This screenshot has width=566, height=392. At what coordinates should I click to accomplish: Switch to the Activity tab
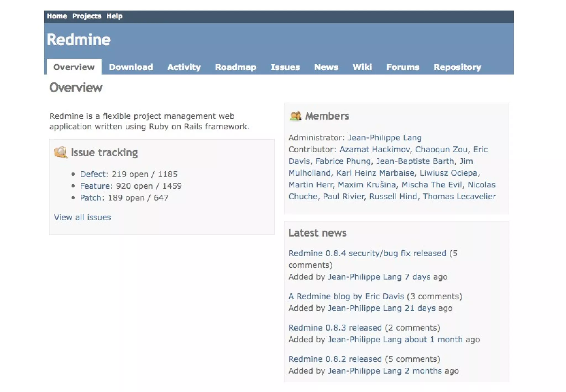point(184,67)
